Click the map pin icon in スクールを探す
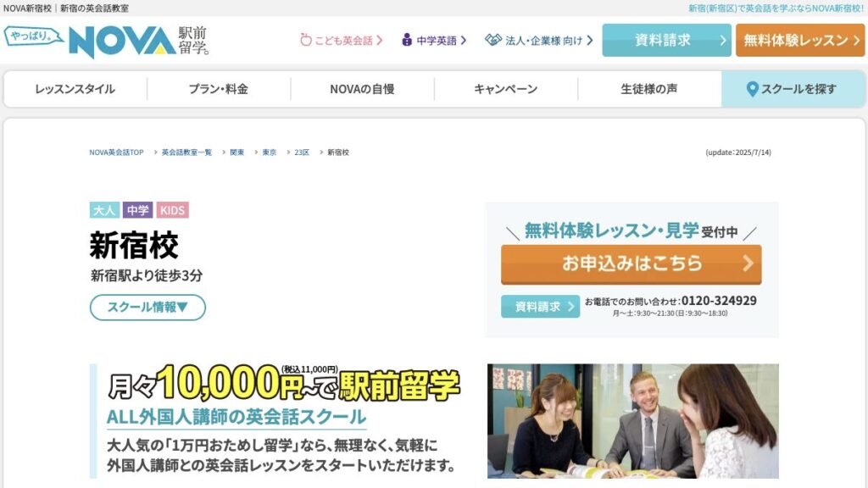868x488 pixels. click(752, 89)
